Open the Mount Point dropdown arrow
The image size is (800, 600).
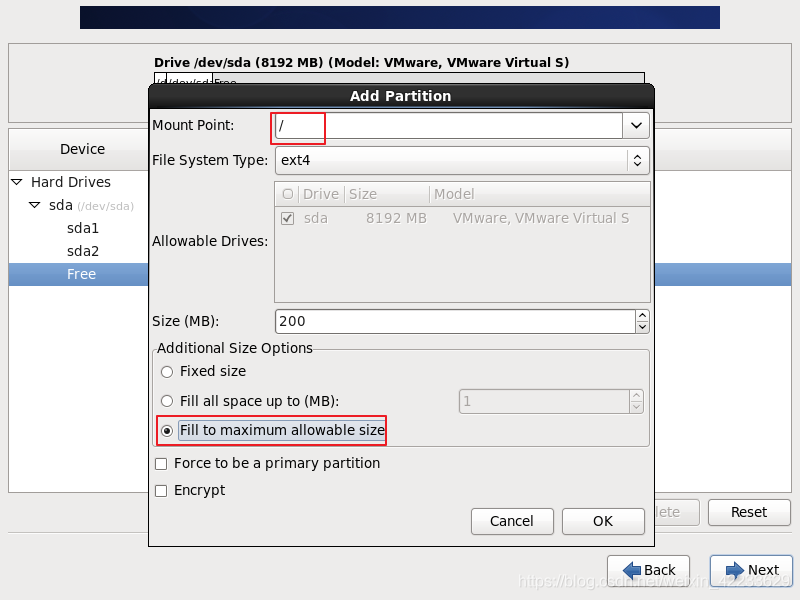pos(636,126)
